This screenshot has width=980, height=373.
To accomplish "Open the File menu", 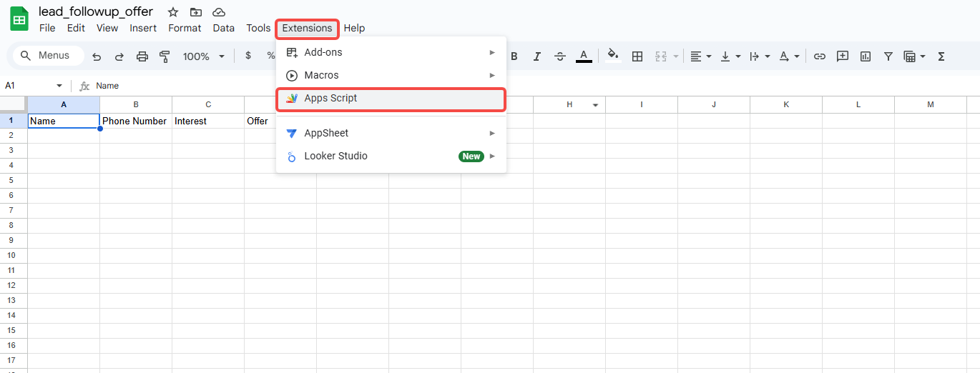I will point(47,28).
